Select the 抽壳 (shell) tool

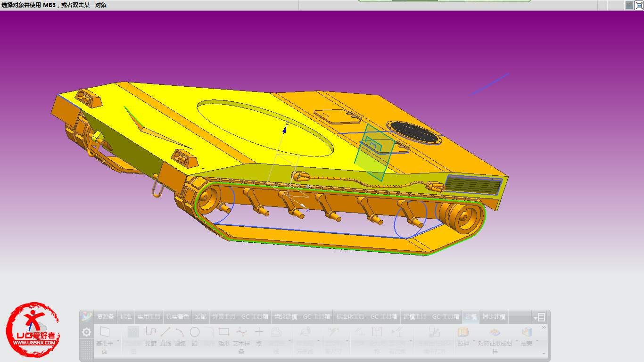(x=527, y=337)
